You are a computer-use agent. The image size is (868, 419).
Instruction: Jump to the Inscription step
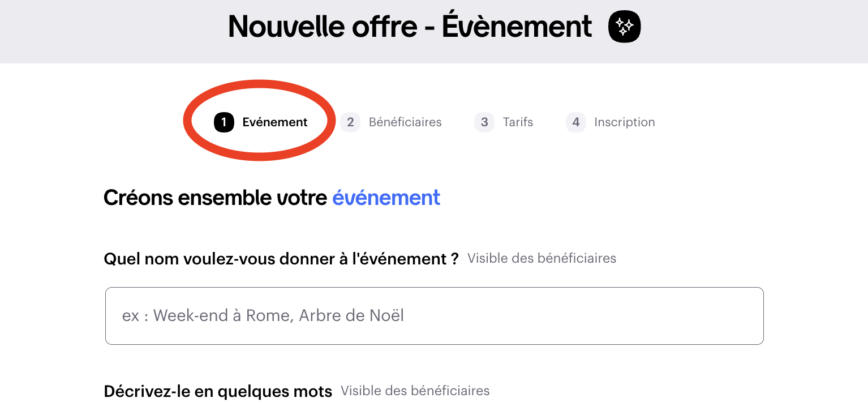pyautogui.click(x=624, y=122)
